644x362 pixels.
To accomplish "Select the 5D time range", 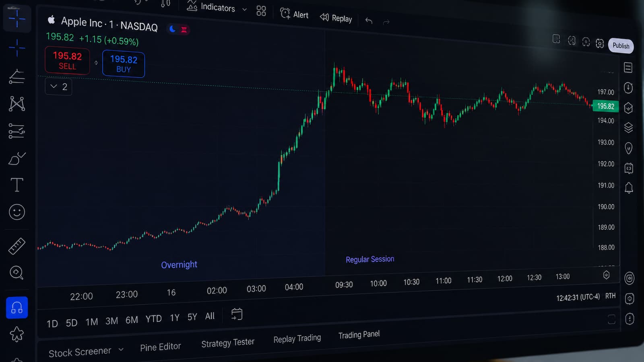I will (72, 323).
